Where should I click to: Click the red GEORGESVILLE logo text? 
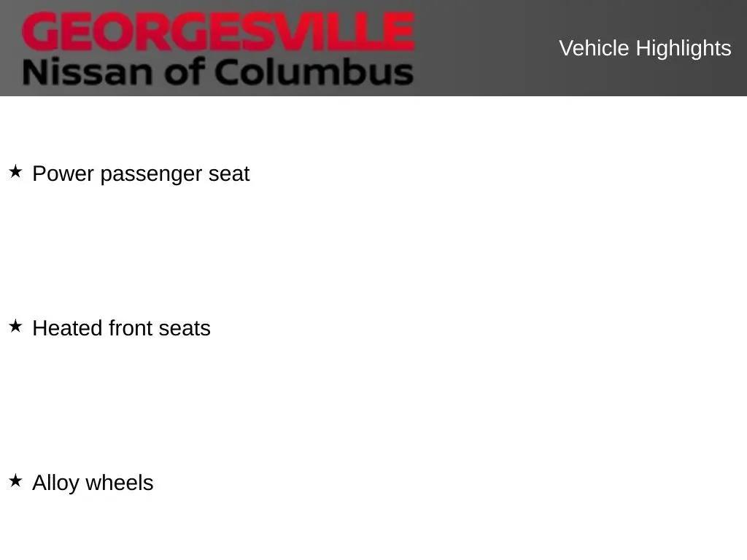217,33
